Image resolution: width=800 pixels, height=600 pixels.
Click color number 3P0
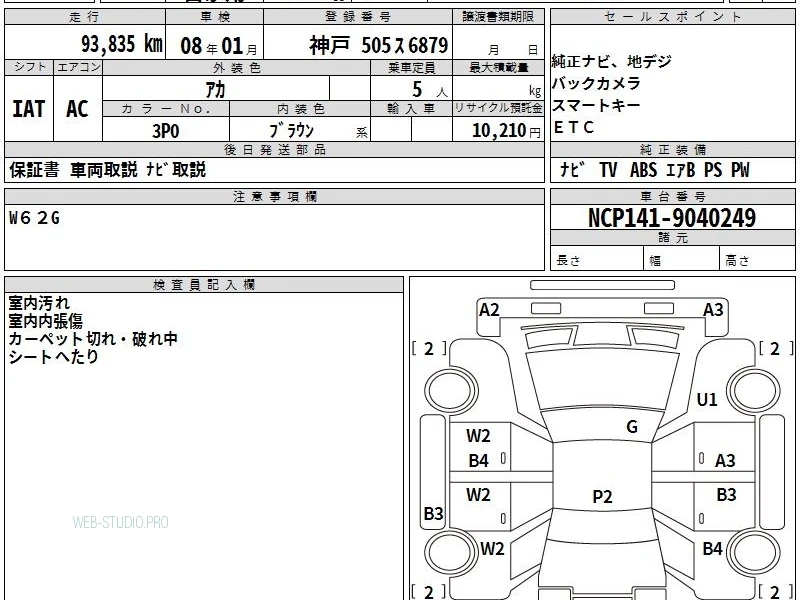click(166, 131)
